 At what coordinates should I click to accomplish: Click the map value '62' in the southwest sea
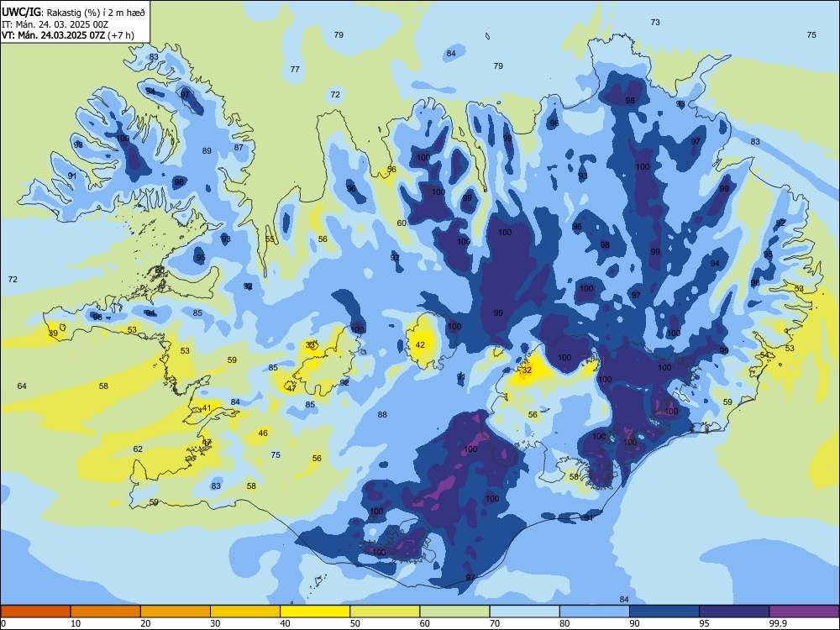138,449
